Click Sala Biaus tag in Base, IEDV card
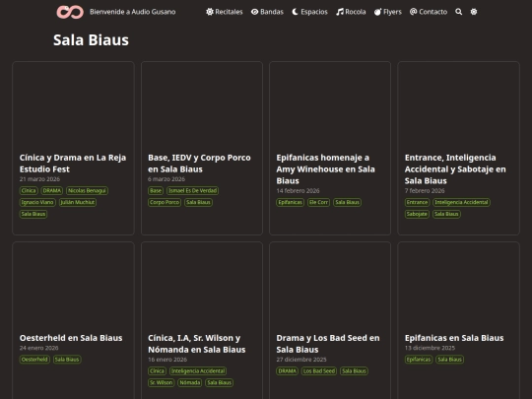Screen dimensions: 532x399 point(198,202)
